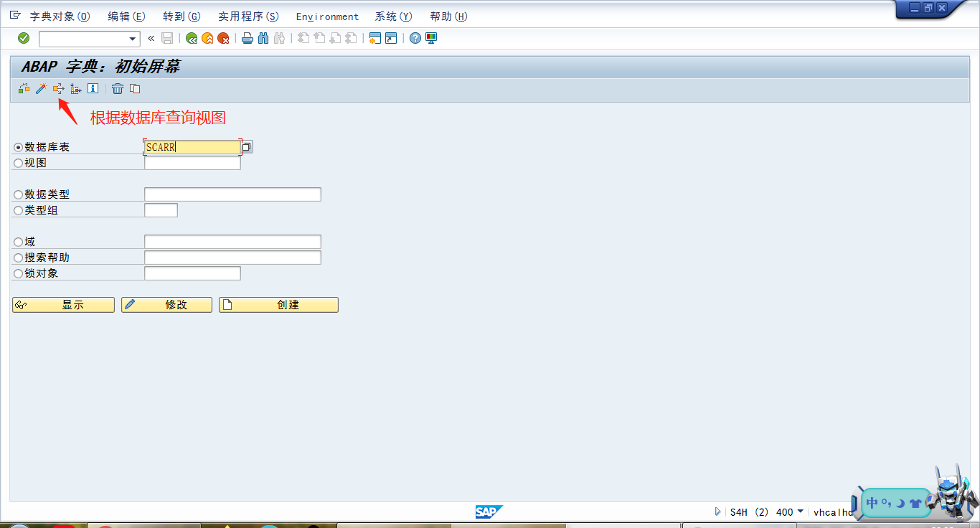Click the Print icon

click(x=248, y=39)
